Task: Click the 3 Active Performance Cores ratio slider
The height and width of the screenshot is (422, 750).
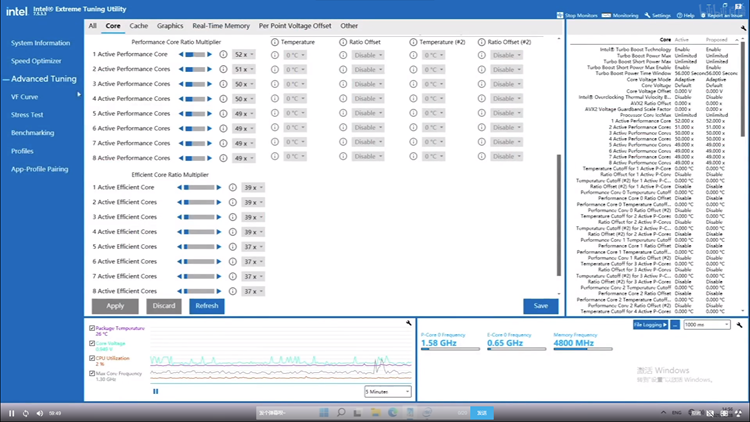Action: (x=195, y=84)
